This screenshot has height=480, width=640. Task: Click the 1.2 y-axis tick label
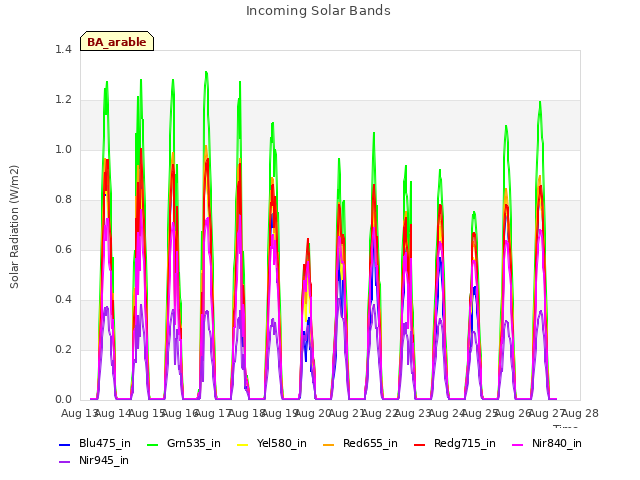click(x=63, y=100)
